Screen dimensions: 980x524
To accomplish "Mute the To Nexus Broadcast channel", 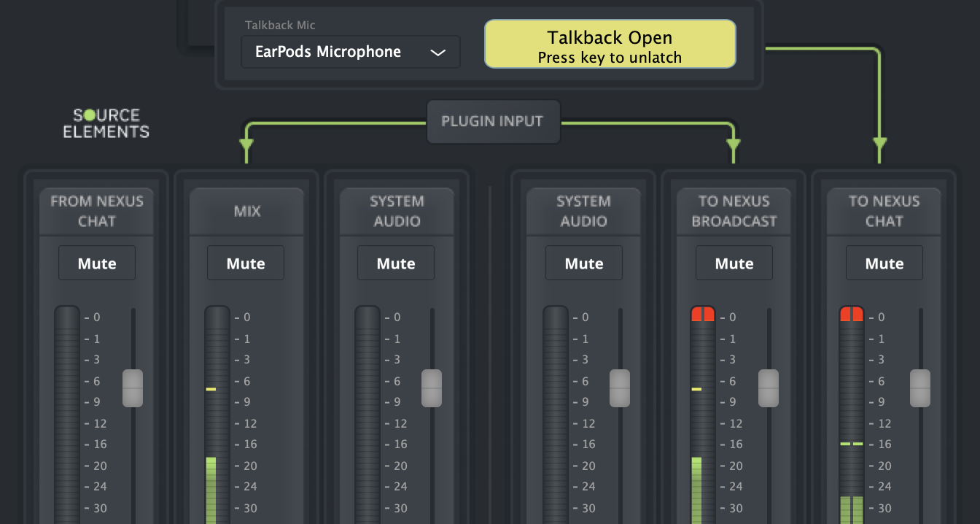I will (734, 263).
